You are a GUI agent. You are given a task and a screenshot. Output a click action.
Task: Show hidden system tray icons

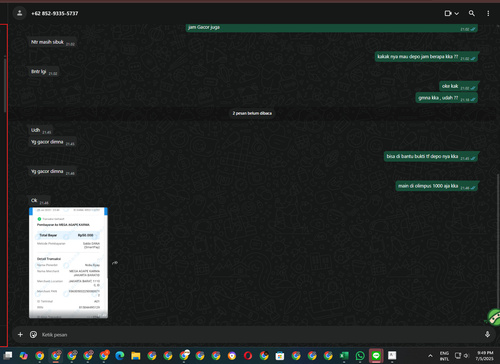(x=430, y=356)
